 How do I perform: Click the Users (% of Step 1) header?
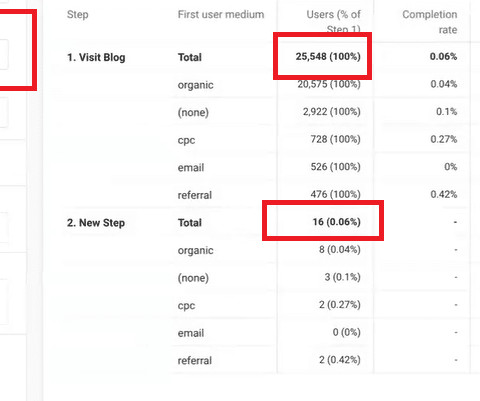coord(333,22)
